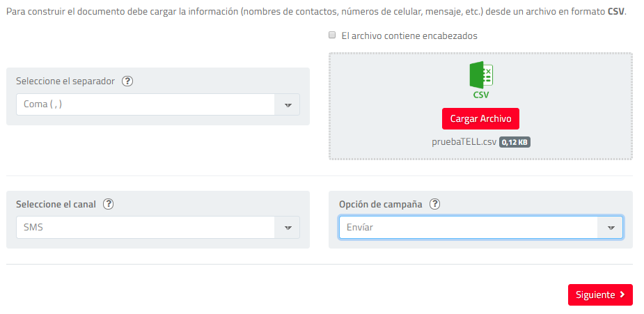Click the arrow of the separator combo box
Screen dimensions: 644x314
click(288, 105)
